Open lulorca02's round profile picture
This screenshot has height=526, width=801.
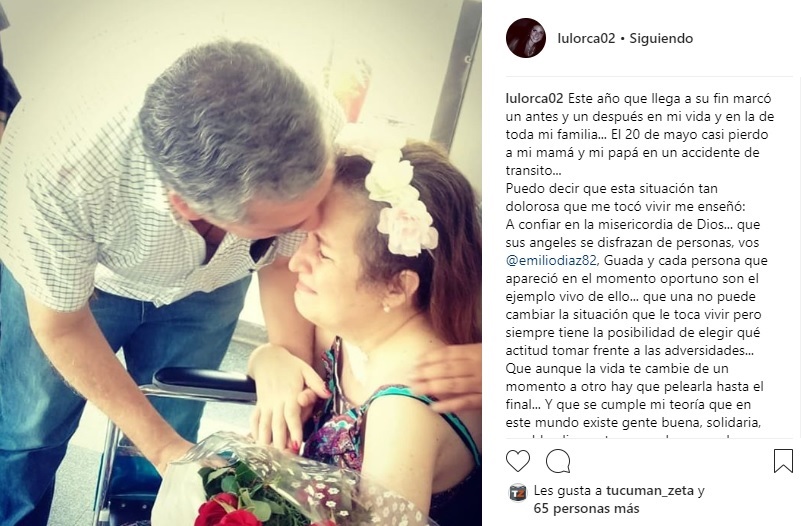click(526, 38)
